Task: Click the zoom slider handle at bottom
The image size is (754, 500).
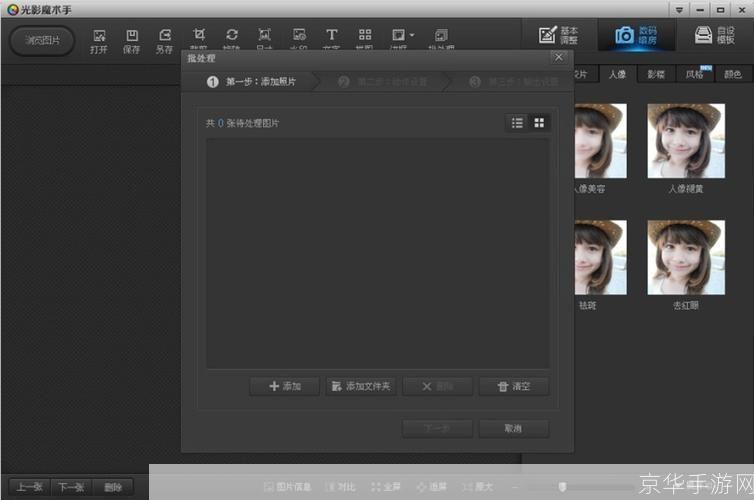Action: [x=562, y=487]
